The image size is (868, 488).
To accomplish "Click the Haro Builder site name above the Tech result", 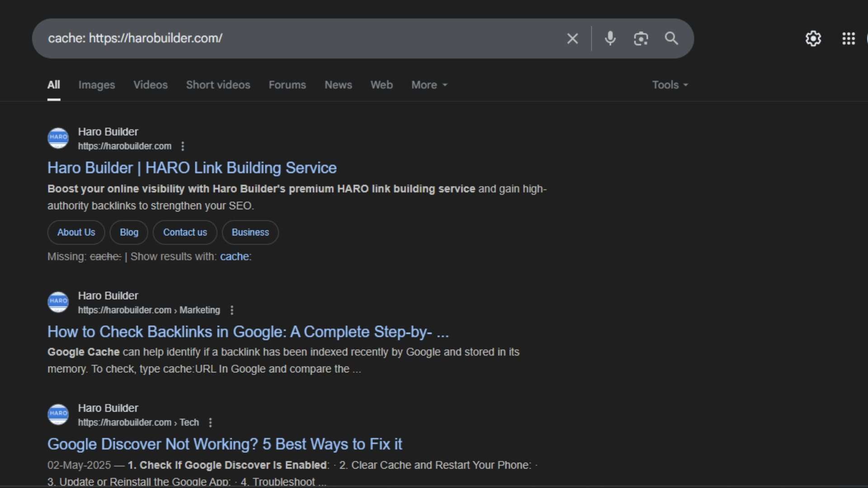I will (x=108, y=408).
